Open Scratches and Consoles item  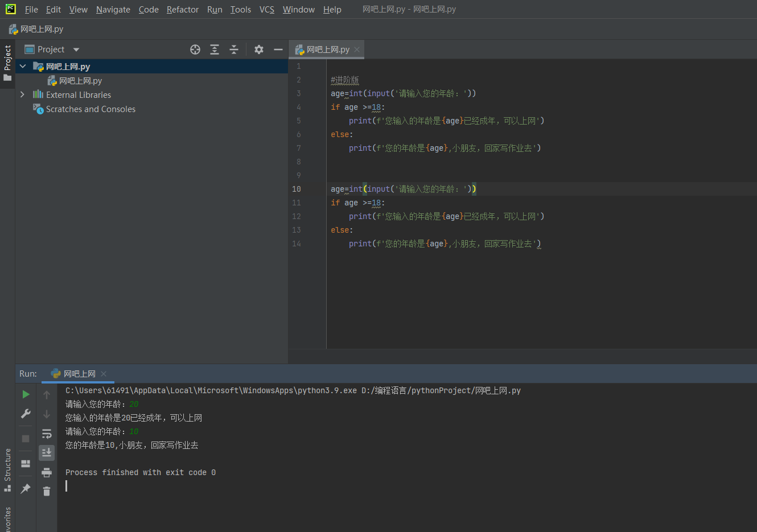tap(90, 109)
